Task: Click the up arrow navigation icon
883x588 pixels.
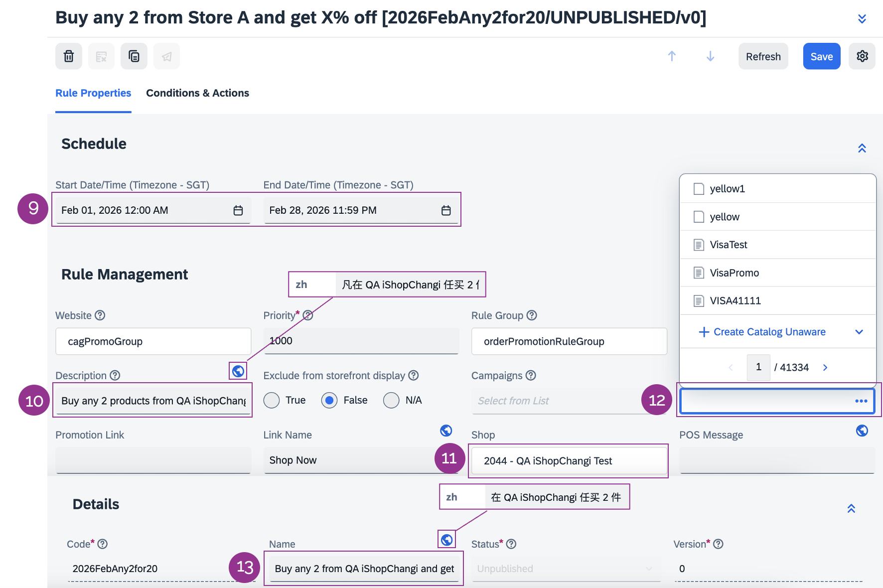Action: point(672,56)
